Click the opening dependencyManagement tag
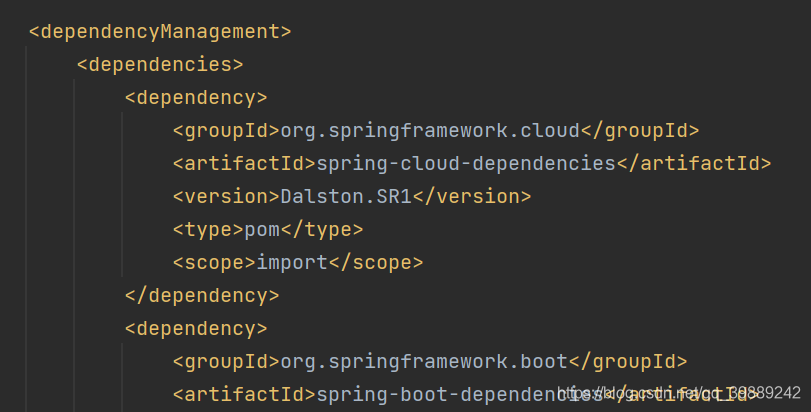Screen dimensions: 811x412 [x=160, y=32]
